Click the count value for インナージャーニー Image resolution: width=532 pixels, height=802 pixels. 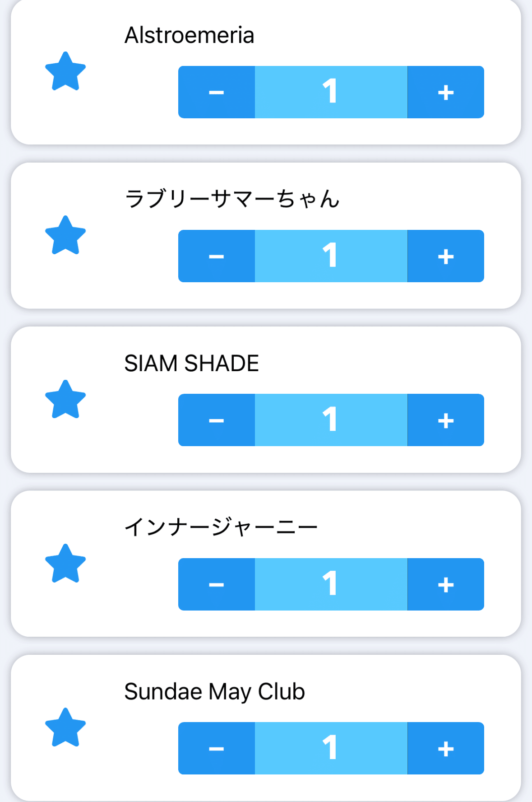click(331, 584)
